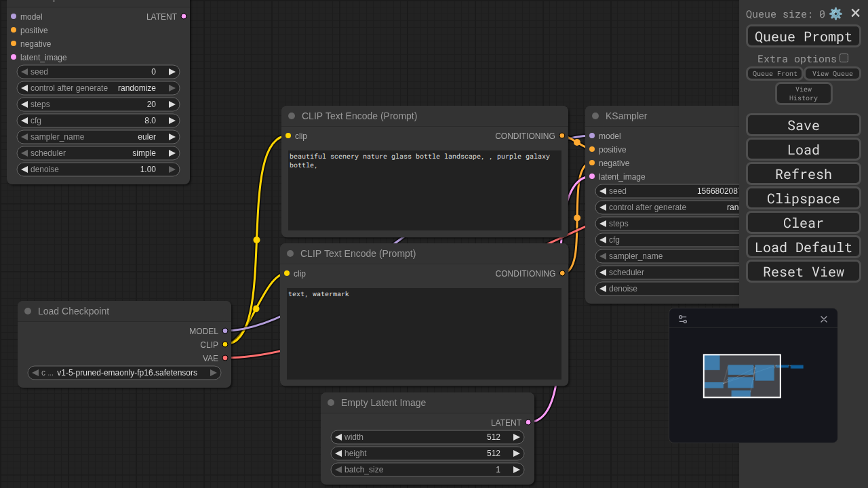Collapse the Empty Latent Image node dot
Viewport: 868px width, 488px height.
[x=331, y=403]
